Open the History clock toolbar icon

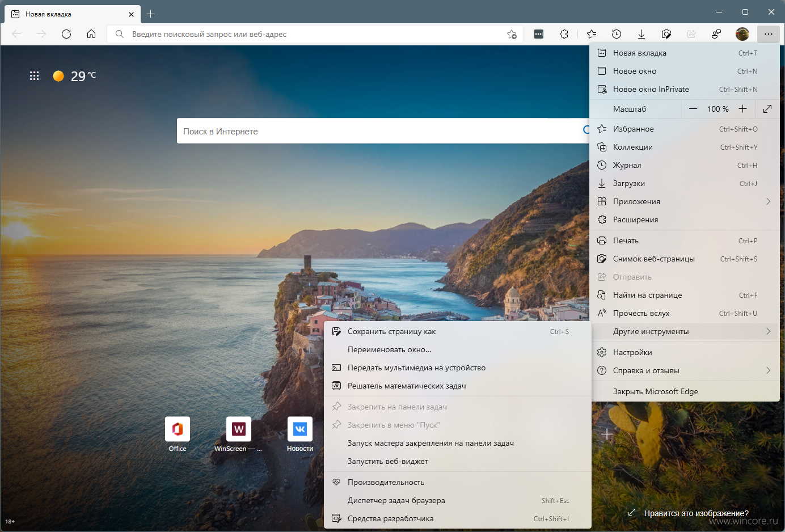pos(617,34)
